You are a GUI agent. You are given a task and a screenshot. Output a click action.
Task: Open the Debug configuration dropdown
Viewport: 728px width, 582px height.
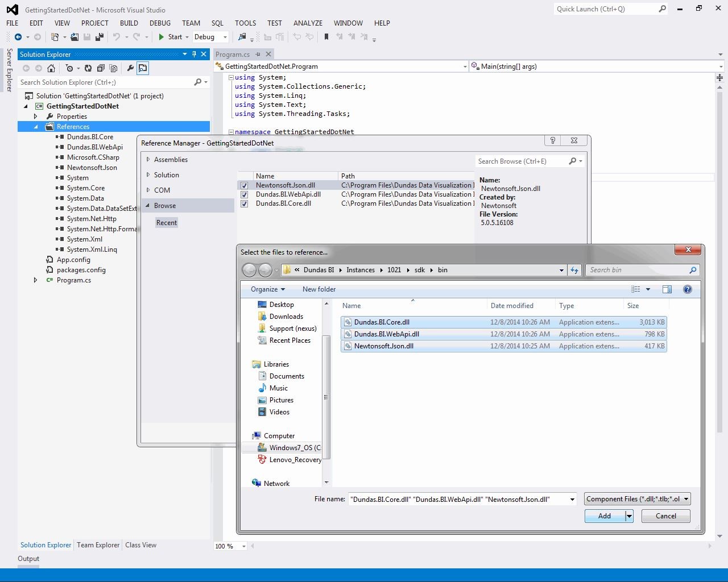[x=210, y=37]
